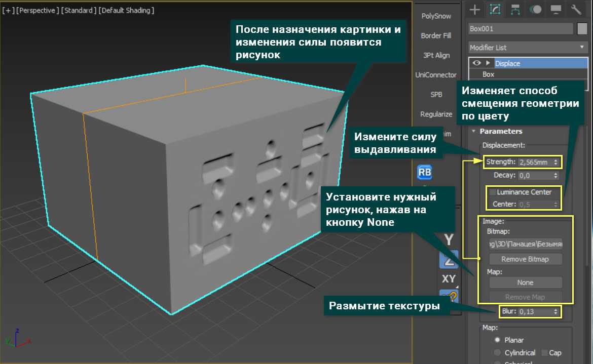Collapse the Parameters rollout

(474, 131)
